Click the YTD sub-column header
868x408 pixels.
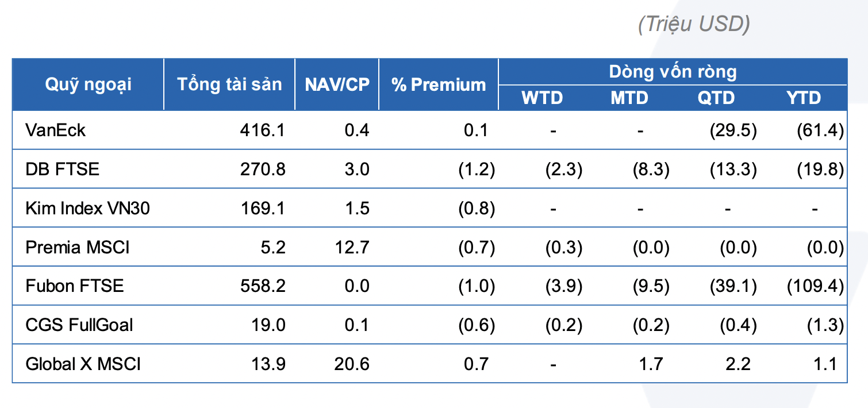click(804, 98)
